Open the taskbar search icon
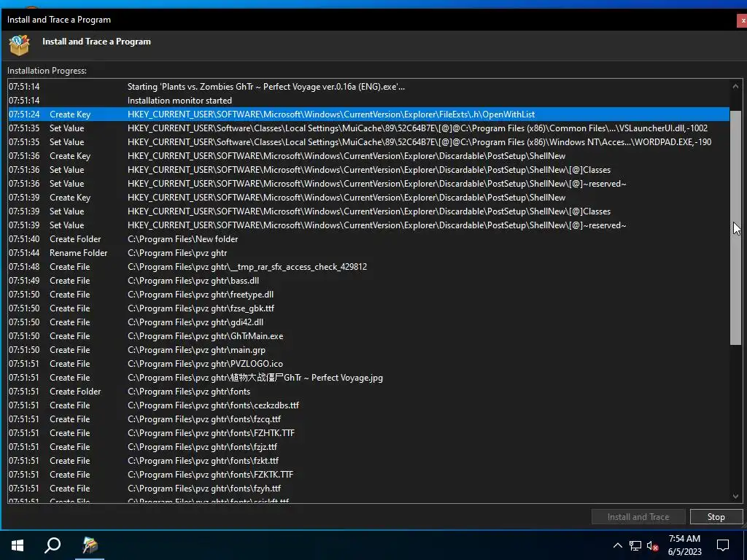Viewport: 747px width, 560px height. point(53,545)
